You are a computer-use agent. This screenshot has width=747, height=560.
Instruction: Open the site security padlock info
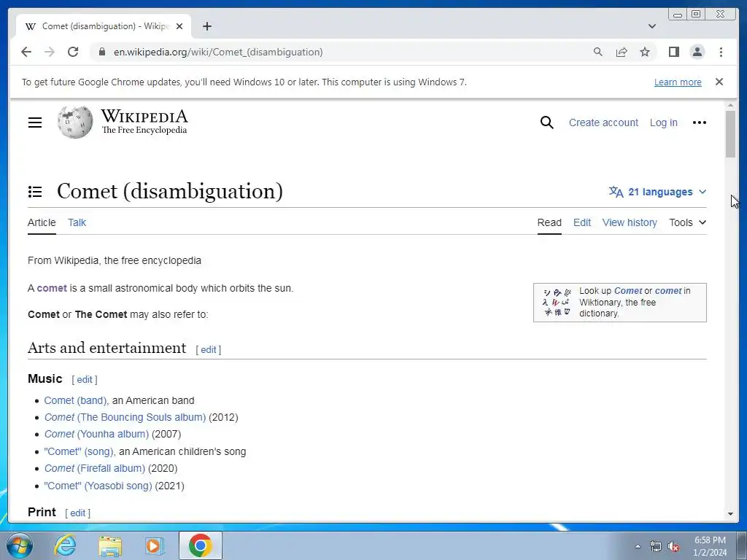[102, 52]
